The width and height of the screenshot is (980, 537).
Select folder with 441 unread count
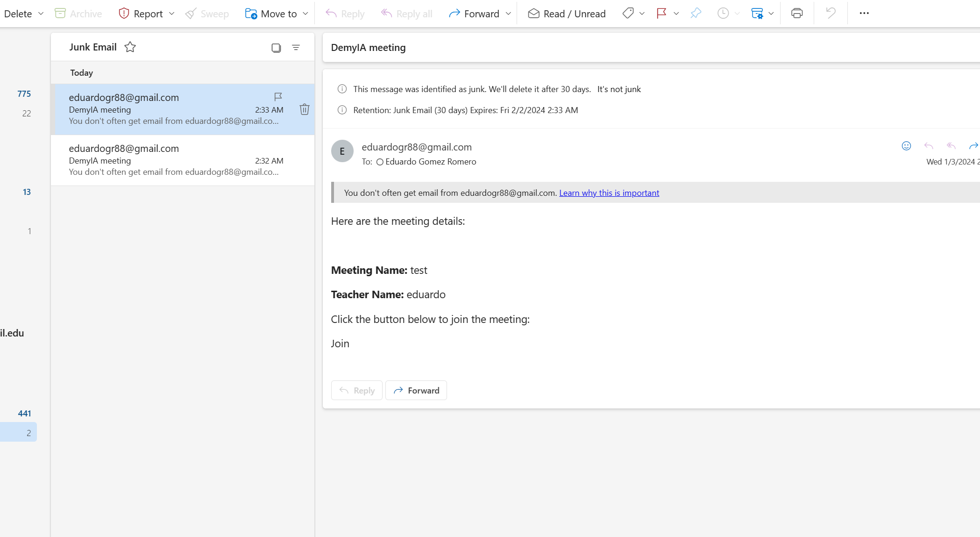(24, 414)
